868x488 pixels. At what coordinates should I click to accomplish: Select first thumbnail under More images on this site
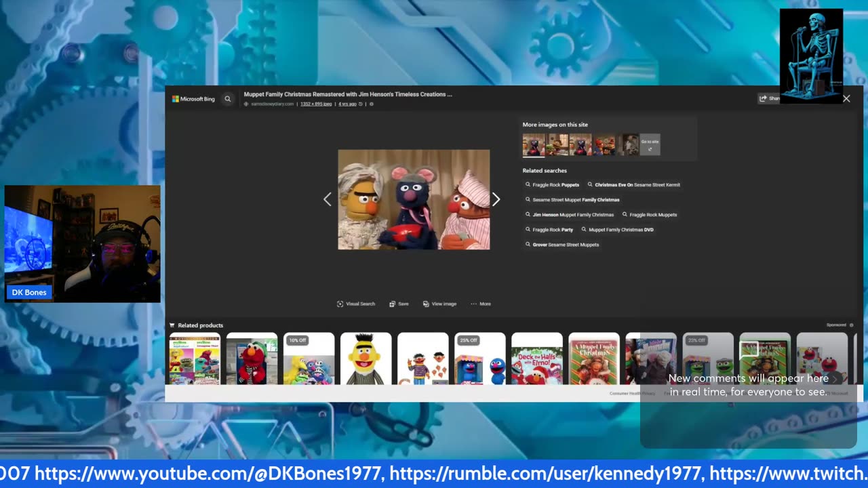534,144
